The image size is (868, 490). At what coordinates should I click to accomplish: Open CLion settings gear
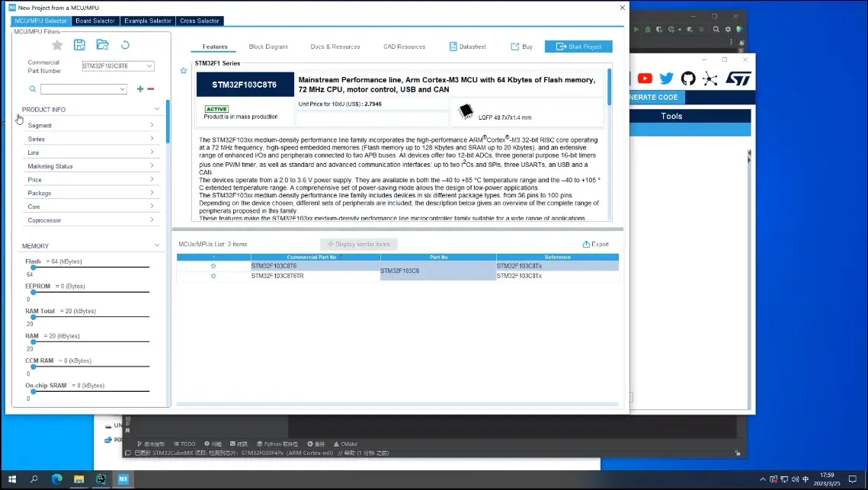(728, 30)
